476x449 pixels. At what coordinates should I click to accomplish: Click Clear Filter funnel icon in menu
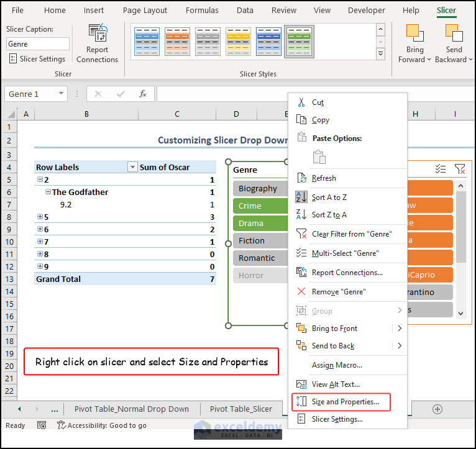[301, 234]
